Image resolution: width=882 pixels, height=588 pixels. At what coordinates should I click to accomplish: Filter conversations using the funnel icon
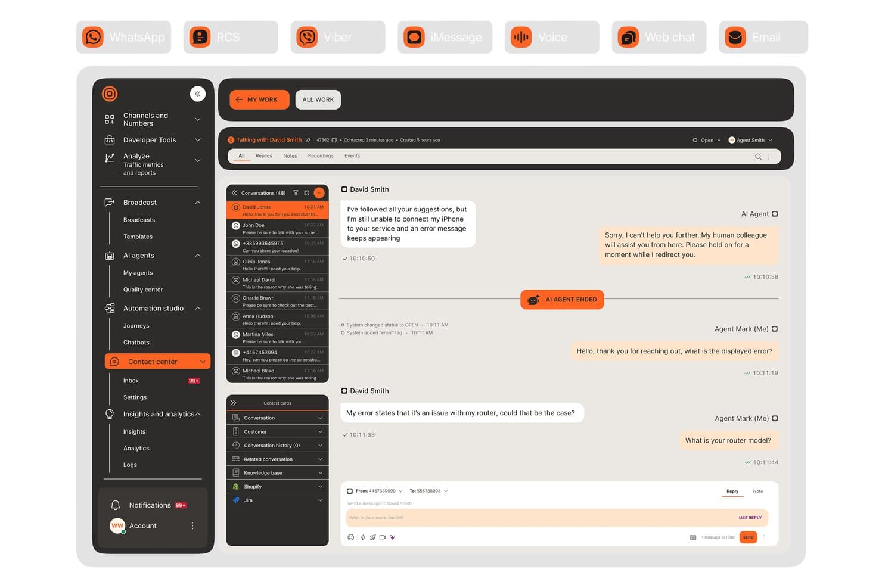pyautogui.click(x=296, y=193)
